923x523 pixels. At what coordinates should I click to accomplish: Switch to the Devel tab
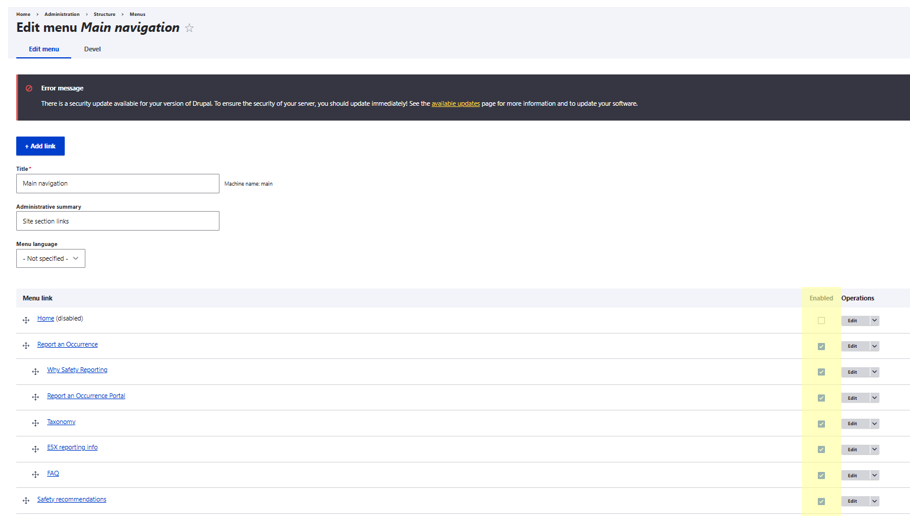(x=92, y=49)
